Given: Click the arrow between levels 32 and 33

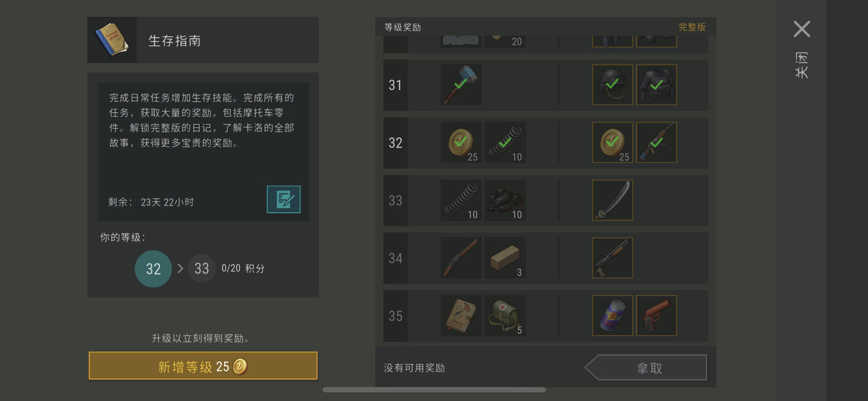Looking at the screenshot, I should coord(180,268).
